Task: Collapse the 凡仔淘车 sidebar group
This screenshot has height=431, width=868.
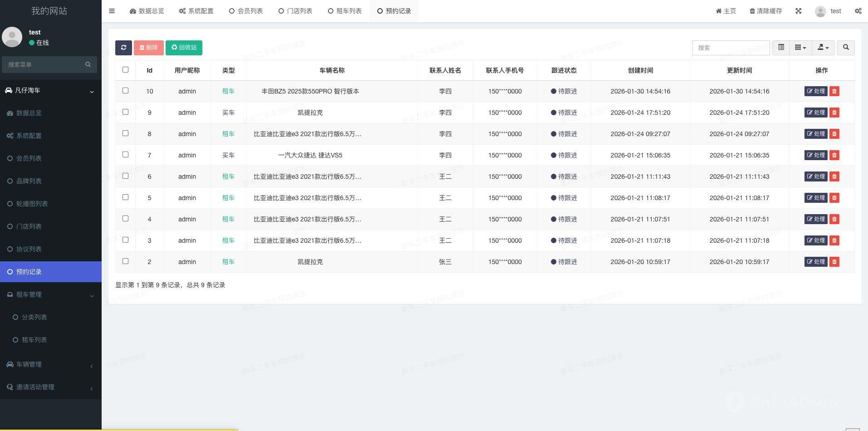Action: pyautogui.click(x=51, y=90)
